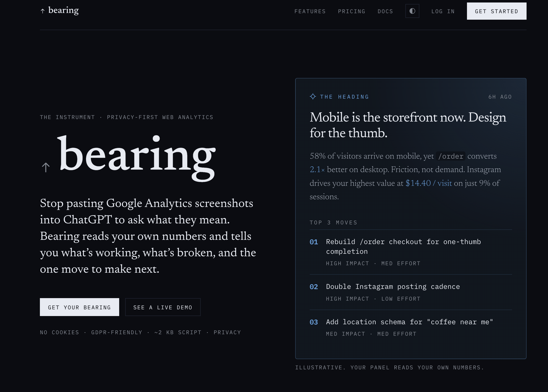Click the large arrow beside the bearing hero title

pyautogui.click(x=46, y=167)
